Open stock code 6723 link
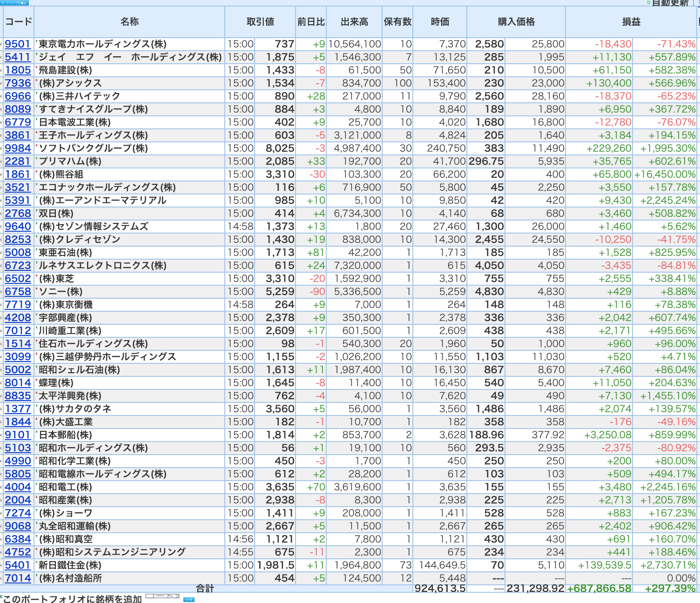 pyautogui.click(x=18, y=266)
